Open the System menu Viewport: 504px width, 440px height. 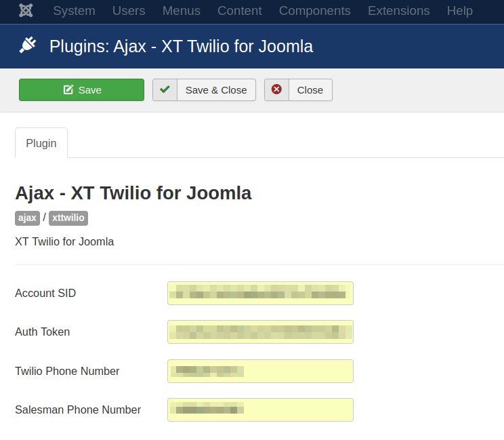tap(75, 11)
